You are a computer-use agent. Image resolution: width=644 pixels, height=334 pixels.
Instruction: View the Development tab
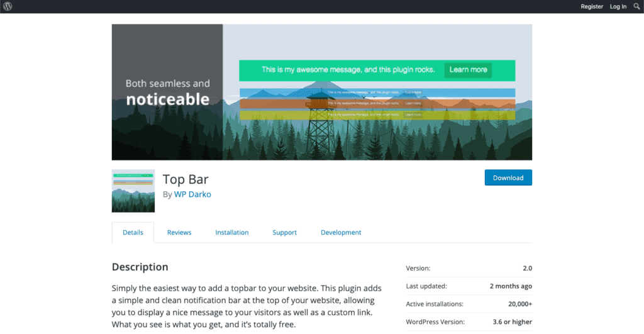coord(341,232)
